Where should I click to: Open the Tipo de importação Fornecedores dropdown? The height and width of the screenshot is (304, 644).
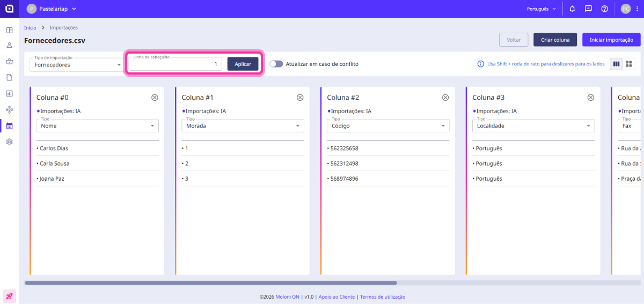76,65
